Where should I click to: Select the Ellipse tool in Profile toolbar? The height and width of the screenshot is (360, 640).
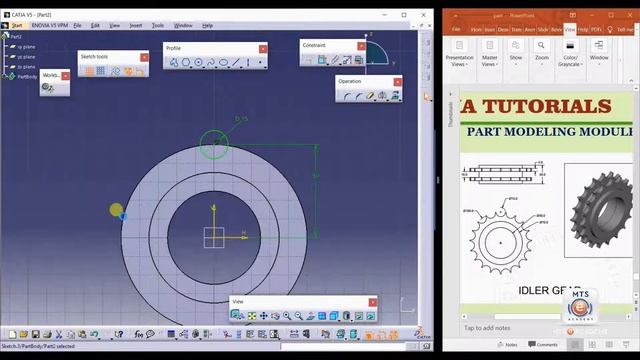223,62
